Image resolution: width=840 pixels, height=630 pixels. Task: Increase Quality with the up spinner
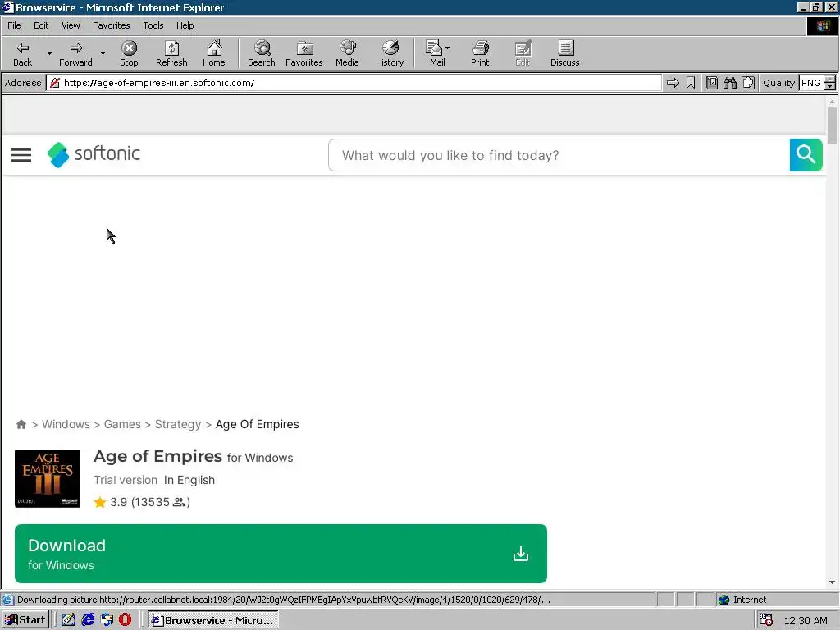830,80
